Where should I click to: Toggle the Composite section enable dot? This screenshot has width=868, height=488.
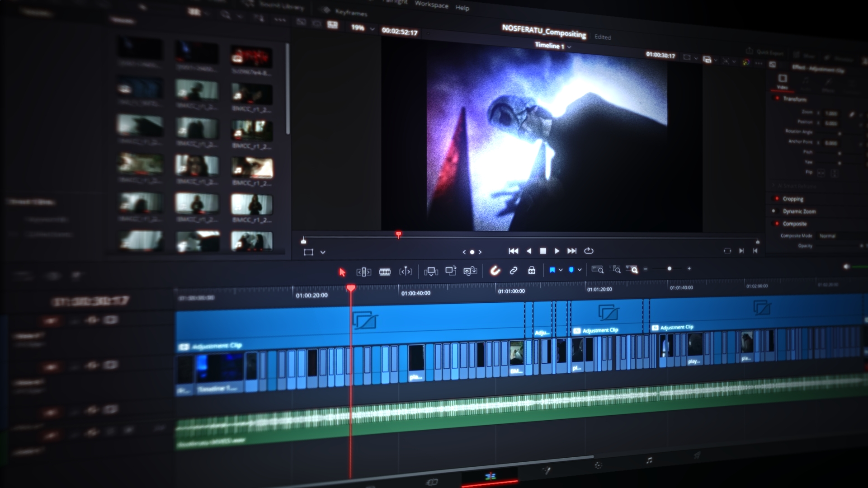point(777,223)
